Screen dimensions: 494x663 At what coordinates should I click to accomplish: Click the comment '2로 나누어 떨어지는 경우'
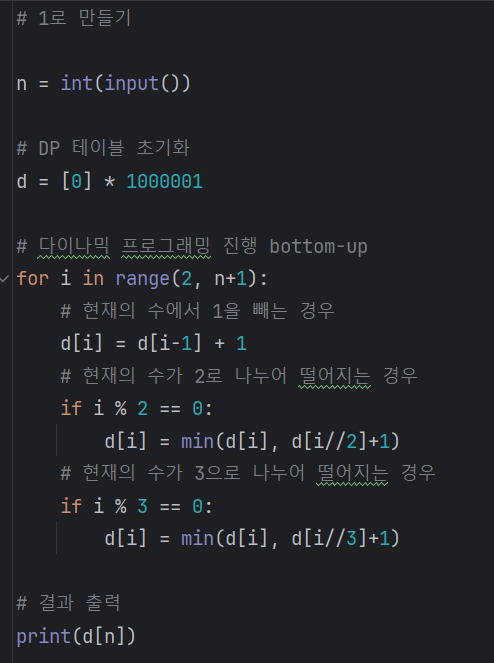pyautogui.click(x=306, y=375)
